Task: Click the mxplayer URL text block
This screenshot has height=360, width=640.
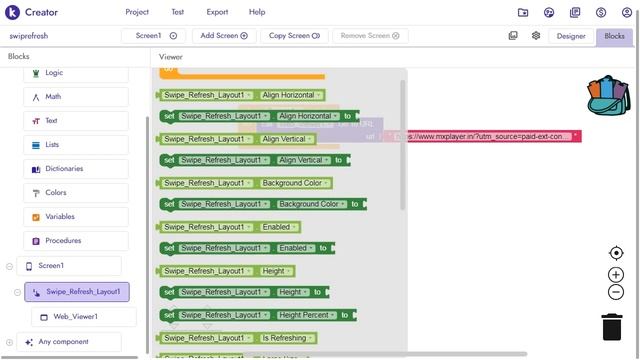Action: pos(484,136)
